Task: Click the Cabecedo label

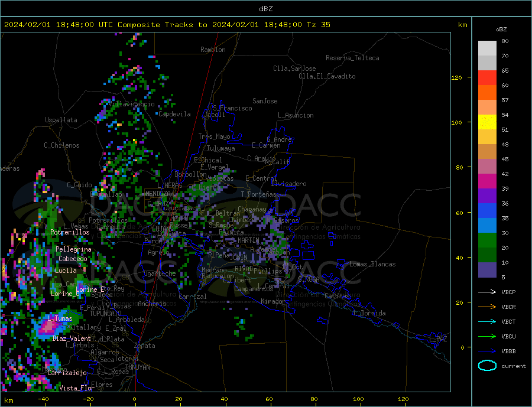Action: click(73, 259)
